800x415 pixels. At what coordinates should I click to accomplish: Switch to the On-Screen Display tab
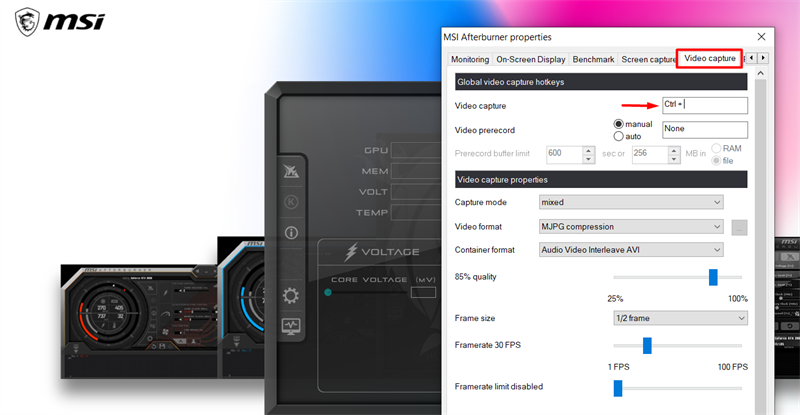point(531,59)
